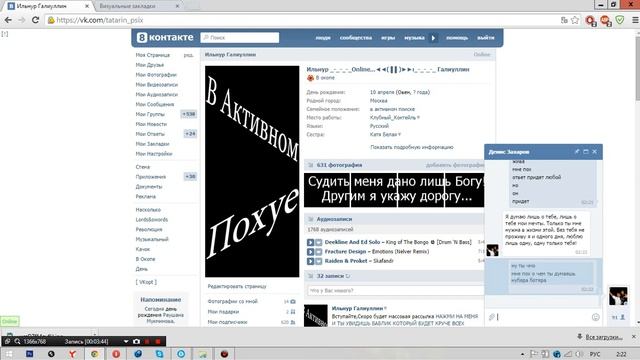Click the Windows Start button
Screen dimensions: 640x360
pyautogui.click(x=9, y=354)
